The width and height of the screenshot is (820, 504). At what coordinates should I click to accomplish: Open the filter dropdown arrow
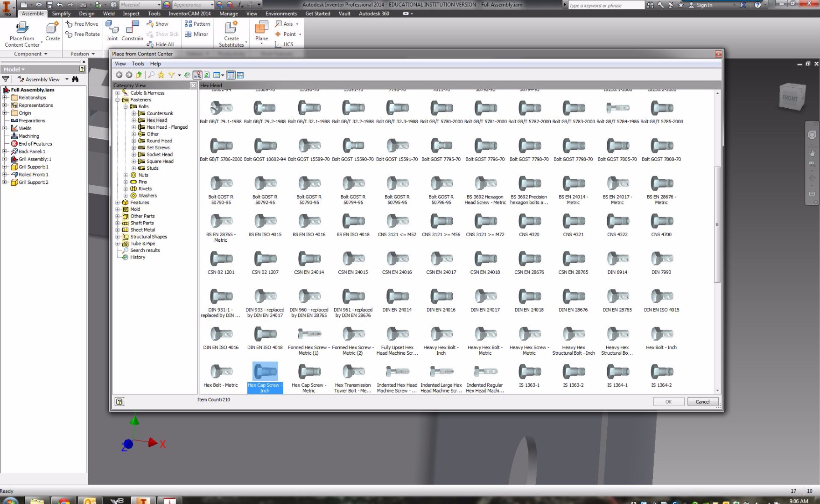(x=179, y=75)
